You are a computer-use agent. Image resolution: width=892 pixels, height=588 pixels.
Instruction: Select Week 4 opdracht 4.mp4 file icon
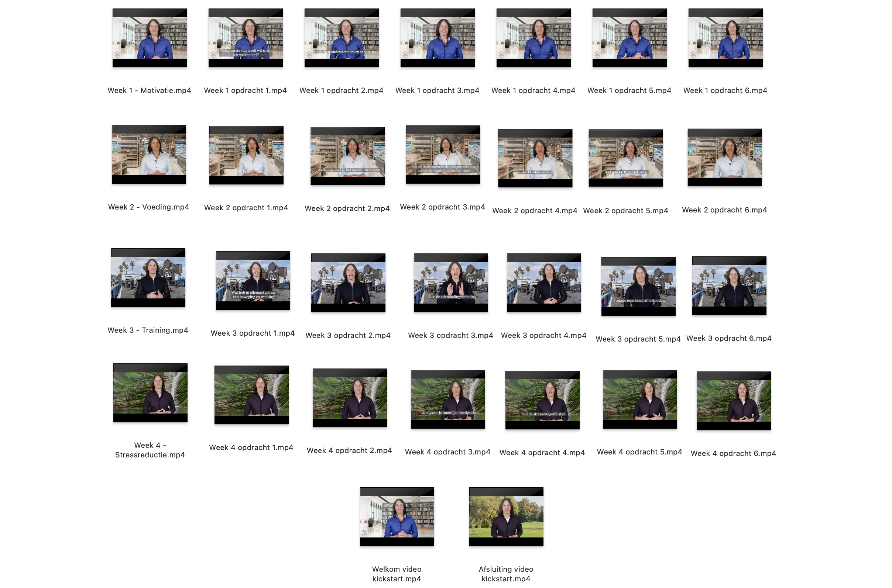point(542,400)
